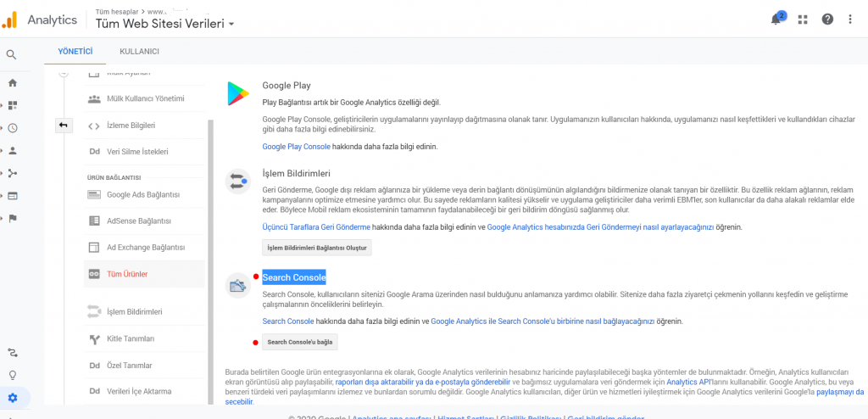
Task: Open Conversions flag icon
Action: pyautogui.click(x=12, y=218)
